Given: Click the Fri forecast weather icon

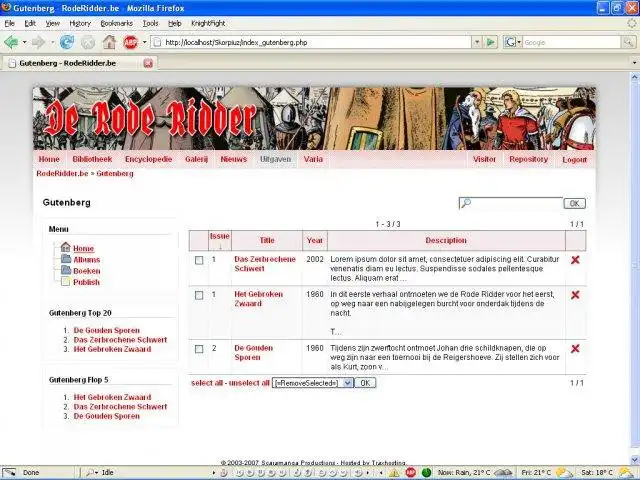Looking at the screenshot, I should coord(564,473).
